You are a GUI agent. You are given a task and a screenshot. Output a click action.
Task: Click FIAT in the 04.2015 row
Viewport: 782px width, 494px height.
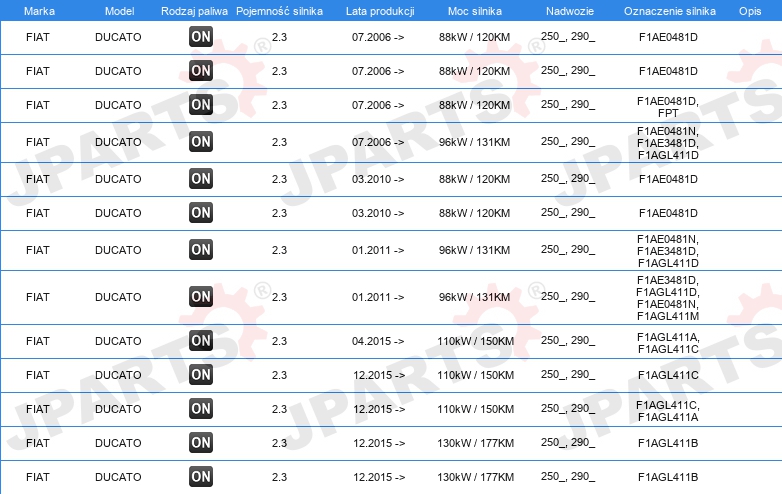point(37,341)
